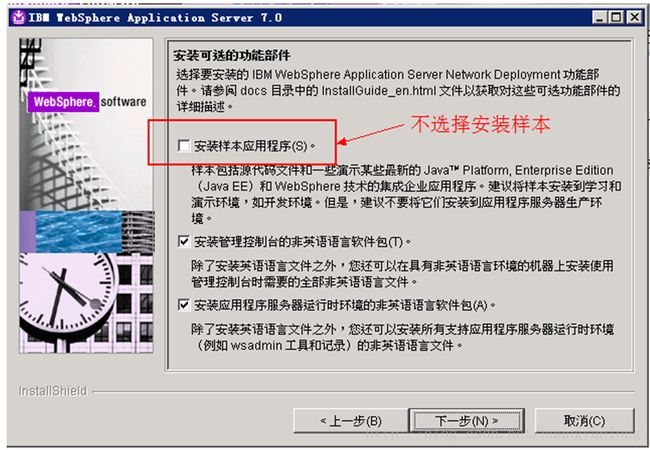Screen dimensions: 650x450
Task: Close the installer with the X button
Action: [x=635, y=18]
